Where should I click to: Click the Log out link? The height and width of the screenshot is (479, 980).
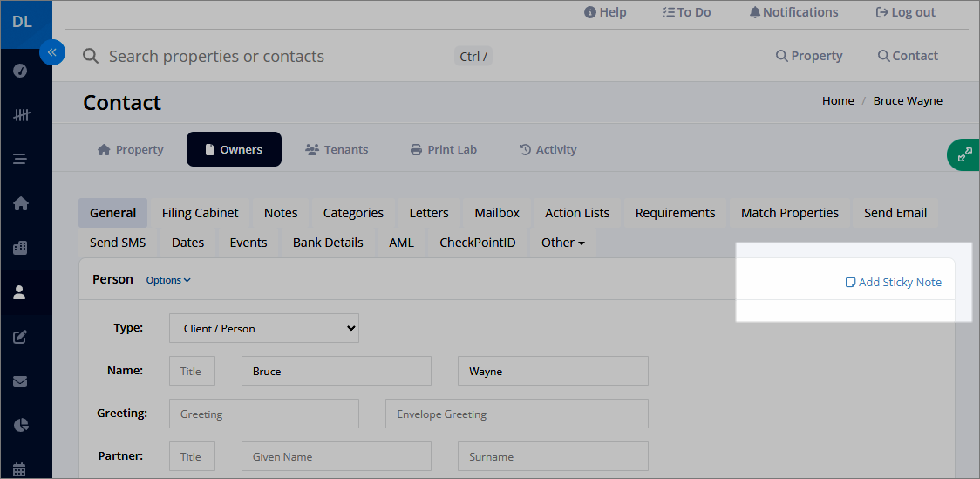click(x=906, y=12)
